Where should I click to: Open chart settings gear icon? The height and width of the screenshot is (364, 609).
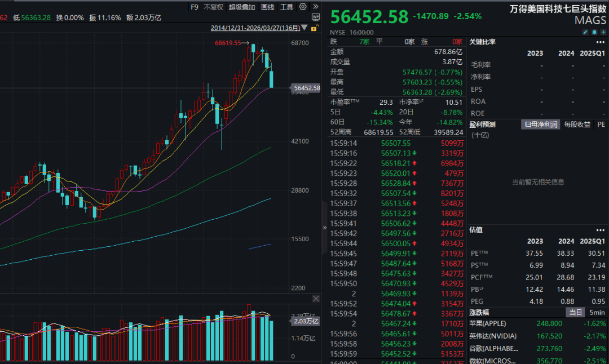[x=303, y=7]
